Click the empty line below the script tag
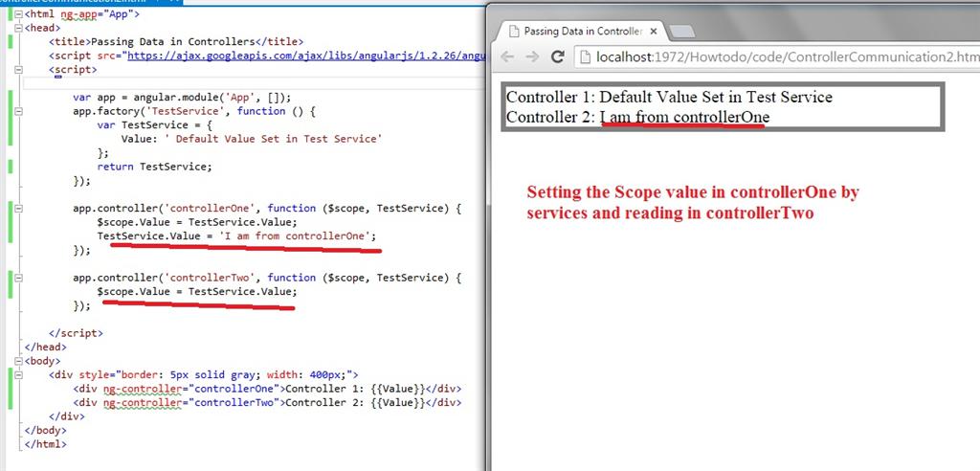980x471 pixels. (253, 83)
